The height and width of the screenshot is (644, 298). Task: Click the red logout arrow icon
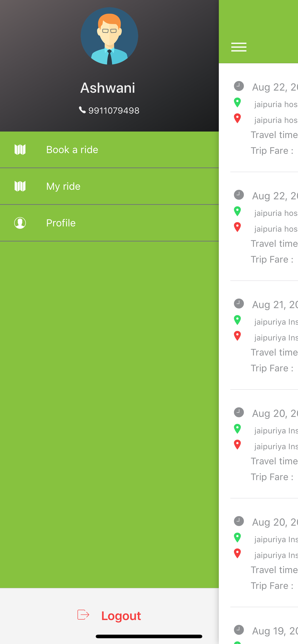[83, 615]
